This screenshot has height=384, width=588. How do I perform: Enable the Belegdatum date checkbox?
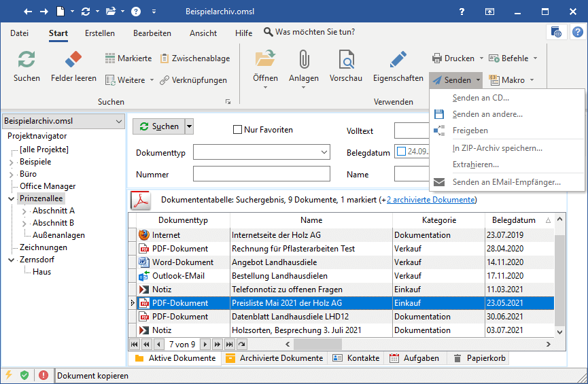401,152
